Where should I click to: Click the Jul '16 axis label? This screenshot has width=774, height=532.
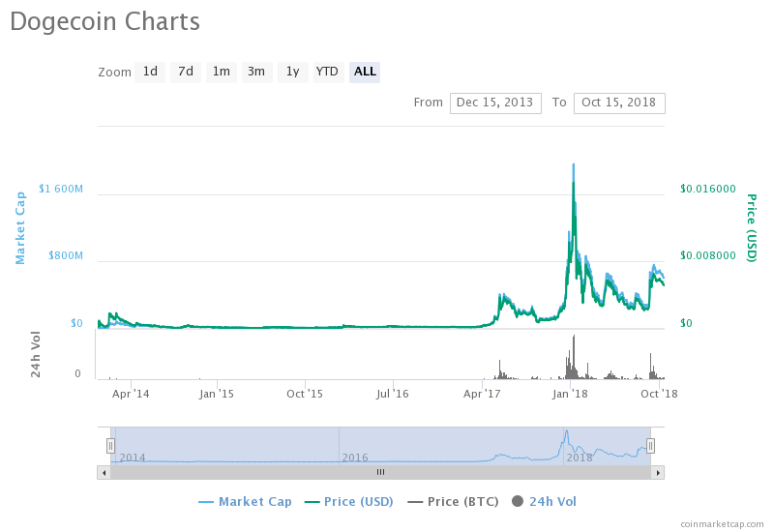[x=393, y=394]
